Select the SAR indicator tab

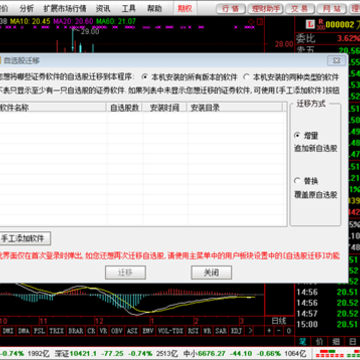221,331
